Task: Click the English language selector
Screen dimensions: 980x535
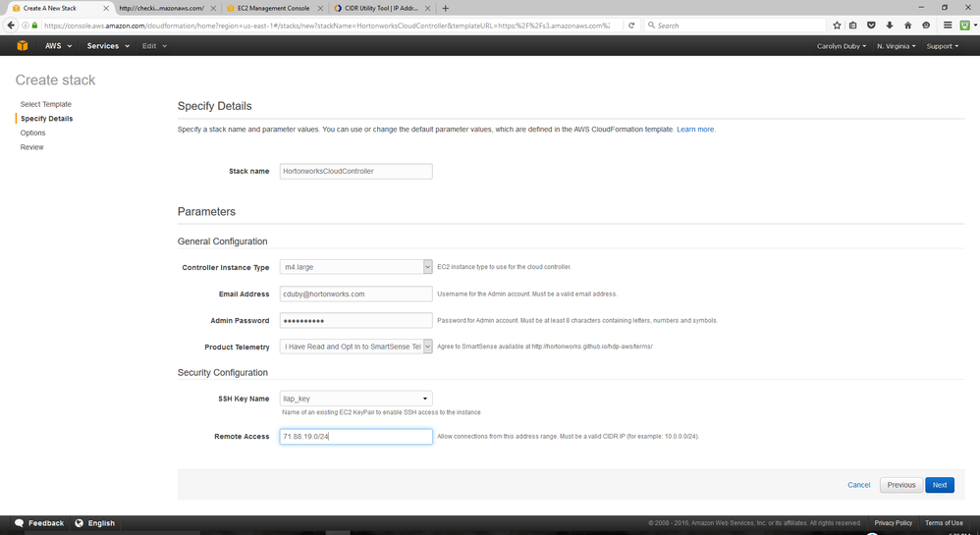Action: (x=95, y=523)
